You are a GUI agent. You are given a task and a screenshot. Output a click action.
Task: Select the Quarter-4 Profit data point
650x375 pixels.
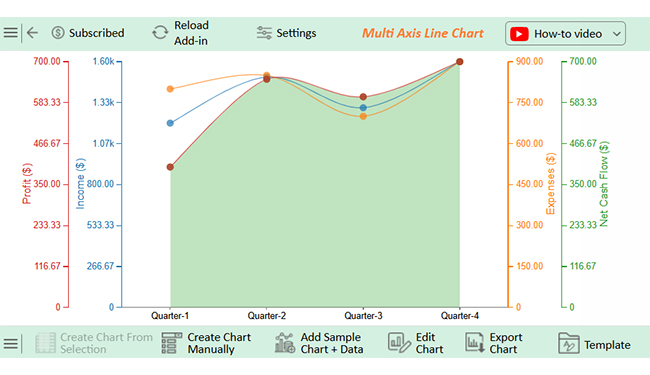click(459, 62)
